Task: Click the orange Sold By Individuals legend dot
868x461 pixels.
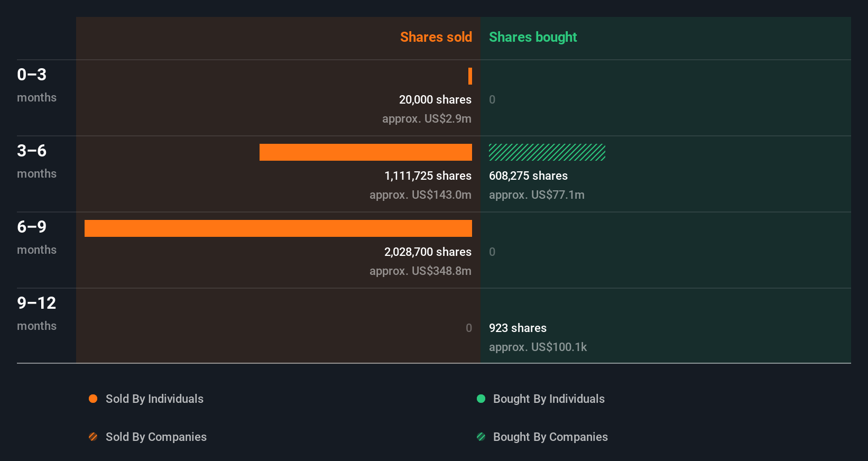Action: click(x=93, y=399)
